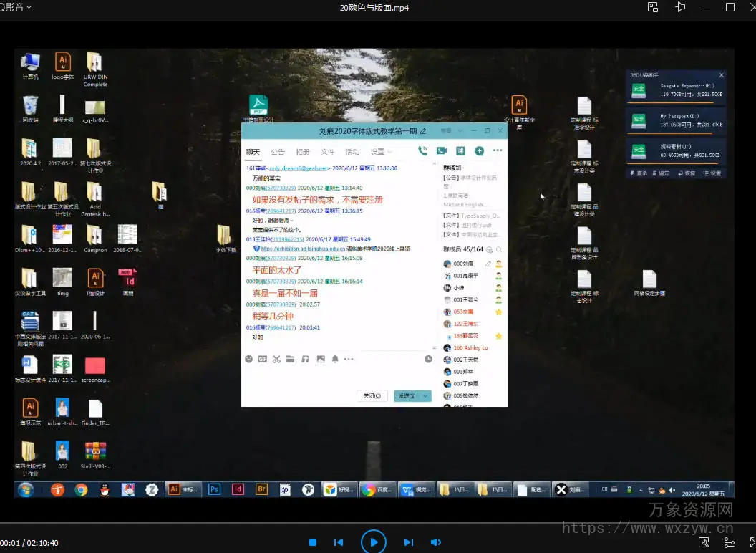Expand the 发送 button dropdown arrow
Image resolution: width=756 pixels, height=553 pixels.
point(426,396)
